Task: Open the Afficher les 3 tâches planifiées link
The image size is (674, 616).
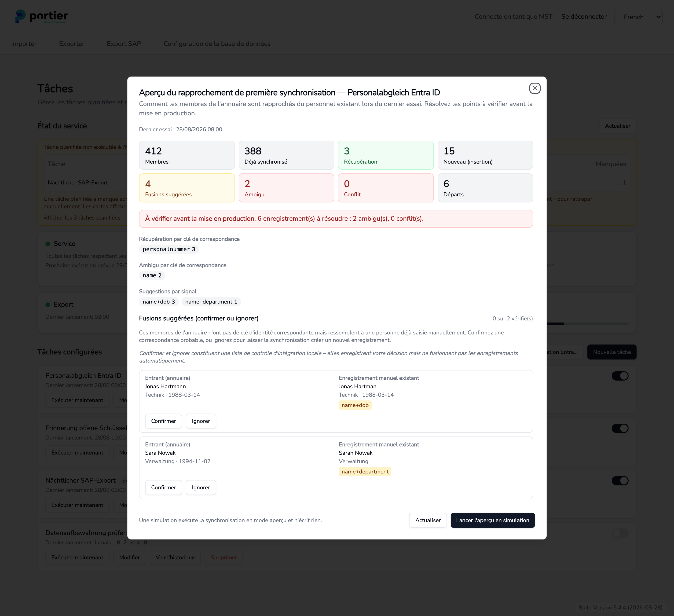Action: [x=82, y=218]
